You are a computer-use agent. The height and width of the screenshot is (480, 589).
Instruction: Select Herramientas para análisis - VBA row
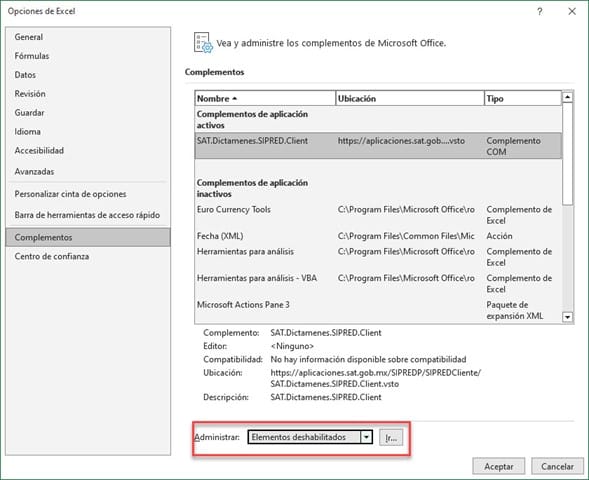(x=378, y=284)
